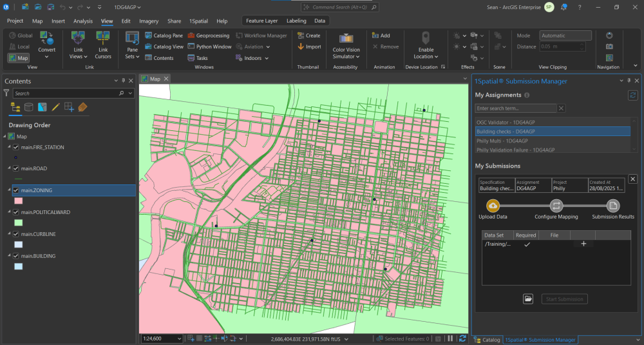Pause map drawing
644x345 pixels.
point(451,339)
